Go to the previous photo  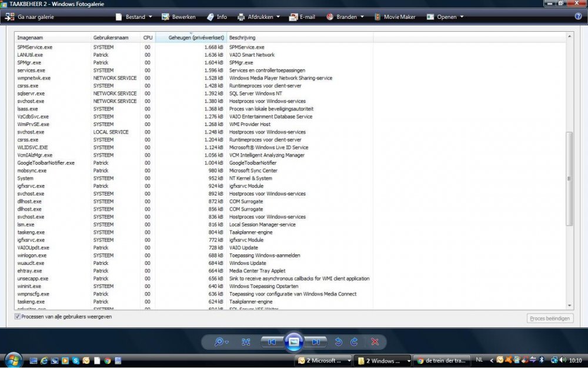click(272, 342)
